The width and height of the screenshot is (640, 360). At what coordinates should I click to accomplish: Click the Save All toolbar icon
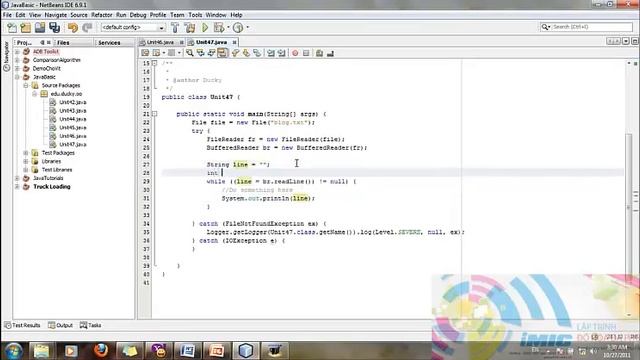click(54, 27)
